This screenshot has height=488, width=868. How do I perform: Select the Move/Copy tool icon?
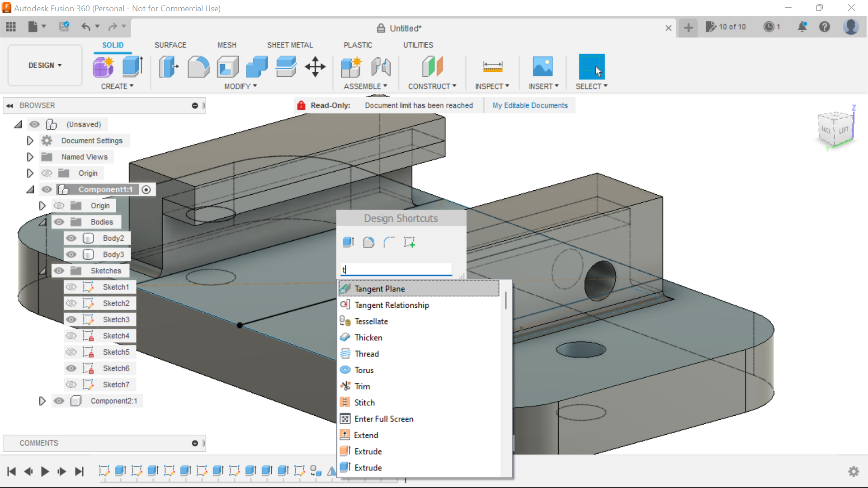click(x=315, y=67)
